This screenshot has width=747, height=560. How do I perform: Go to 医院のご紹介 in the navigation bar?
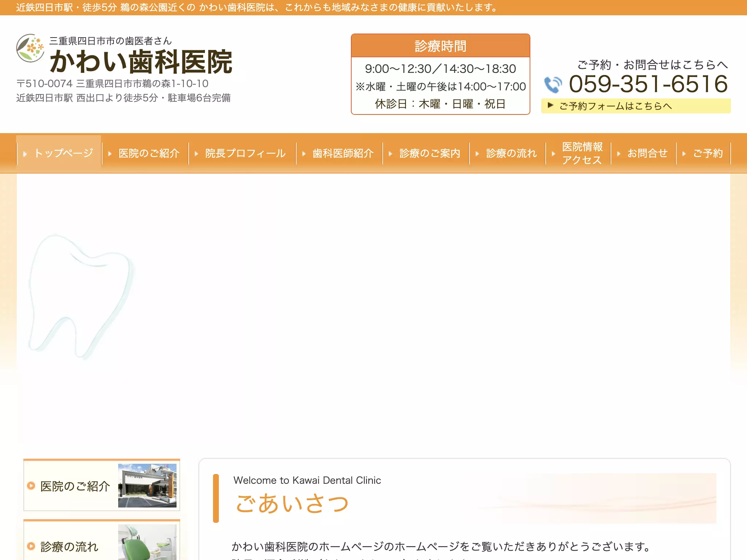[x=145, y=153]
